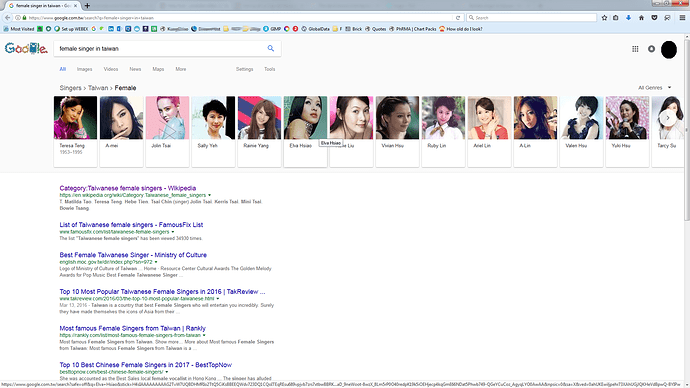
Task: Open 'List of Taiwanese female singers - FamousFix' link
Action: pos(131,225)
